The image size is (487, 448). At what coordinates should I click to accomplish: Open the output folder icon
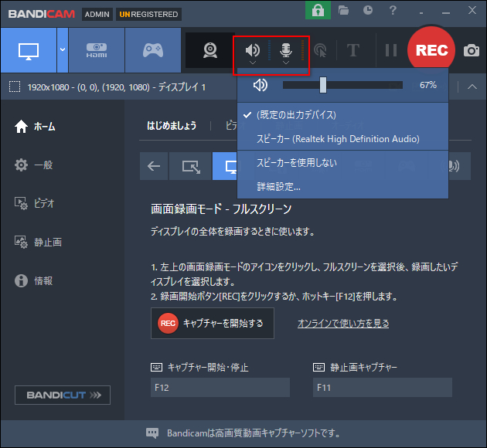pyautogui.click(x=343, y=11)
